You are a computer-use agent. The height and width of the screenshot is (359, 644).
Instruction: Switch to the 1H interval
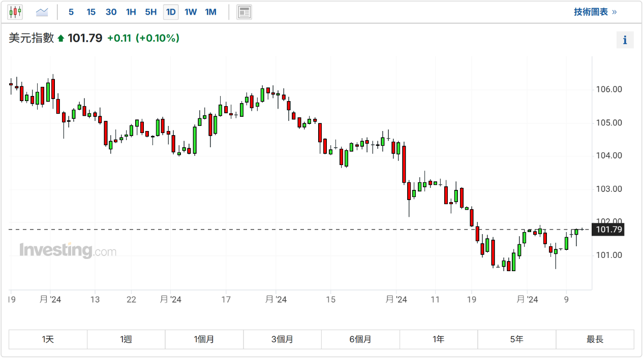[x=131, y=12]
